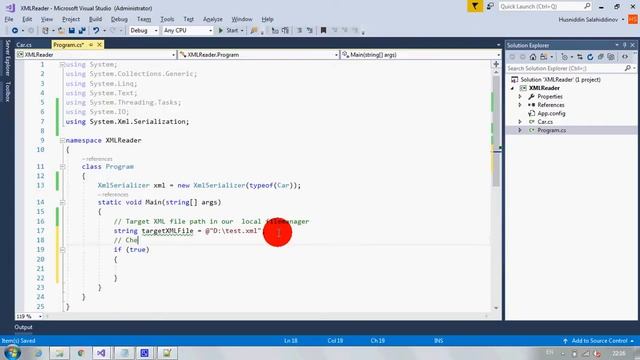
Task: Refresh the Solution Explorer tree
Action: point(590,57)
